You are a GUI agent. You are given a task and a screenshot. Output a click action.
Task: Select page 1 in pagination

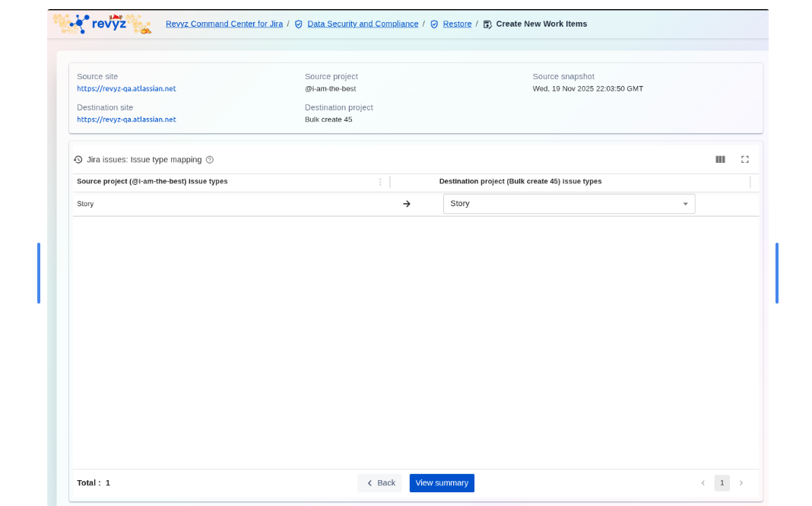722,483
